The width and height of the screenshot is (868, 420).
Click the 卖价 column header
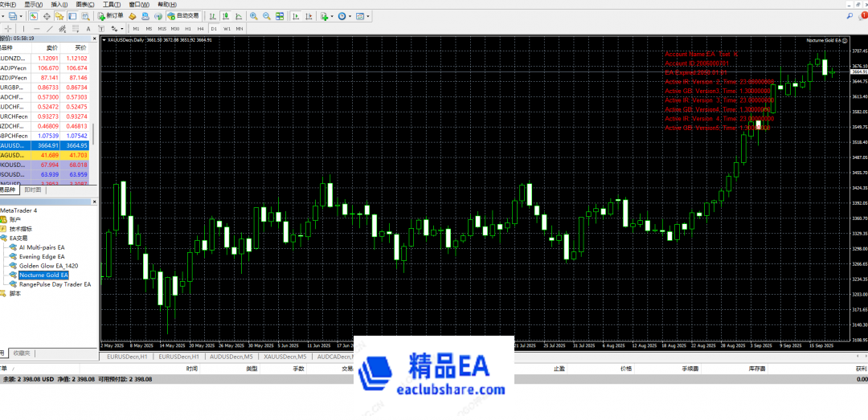coord(52,47)
